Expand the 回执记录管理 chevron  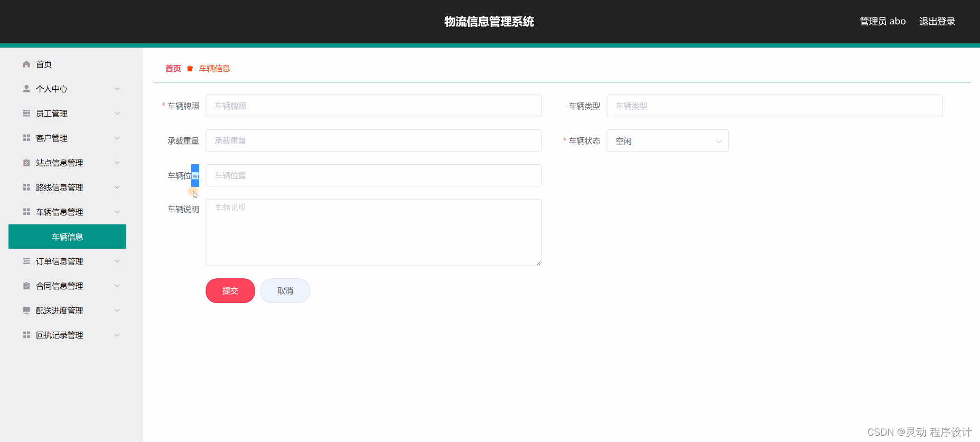pos(117,335)
